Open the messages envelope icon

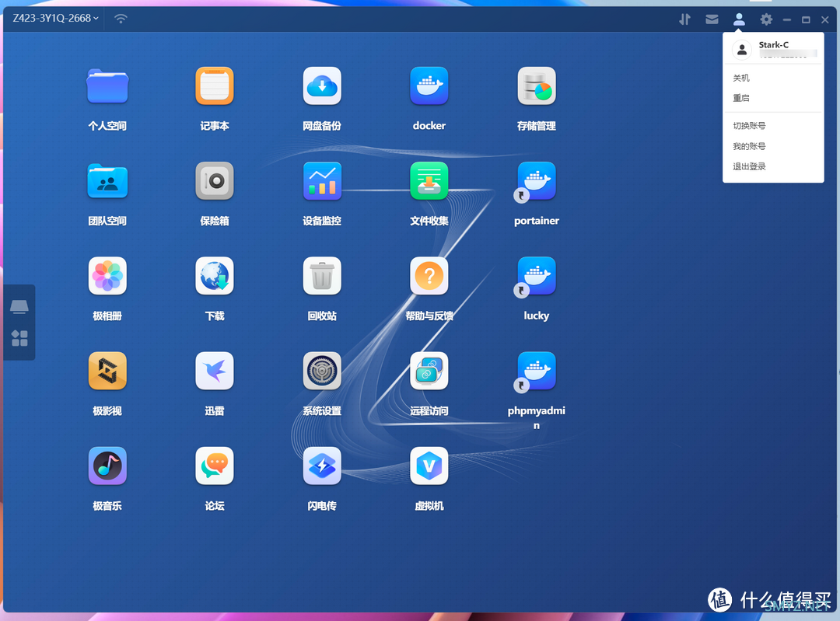(x=712, y=19)
